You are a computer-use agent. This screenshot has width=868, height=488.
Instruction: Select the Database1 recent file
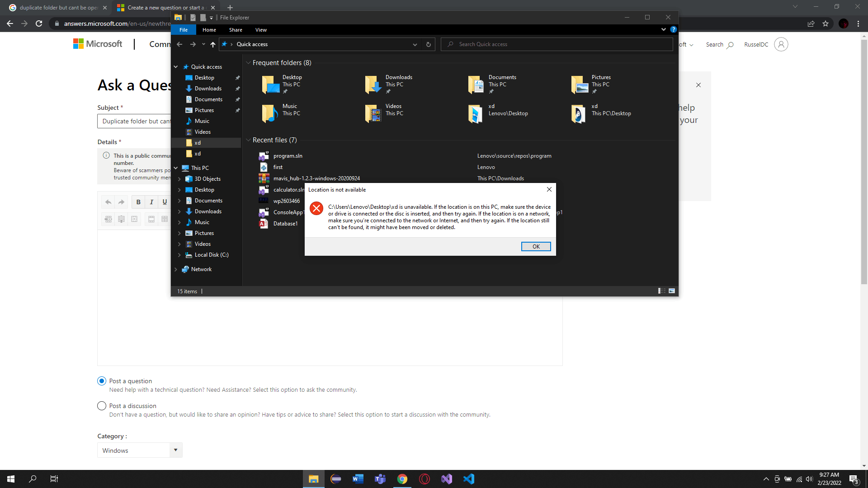[285, 224]
